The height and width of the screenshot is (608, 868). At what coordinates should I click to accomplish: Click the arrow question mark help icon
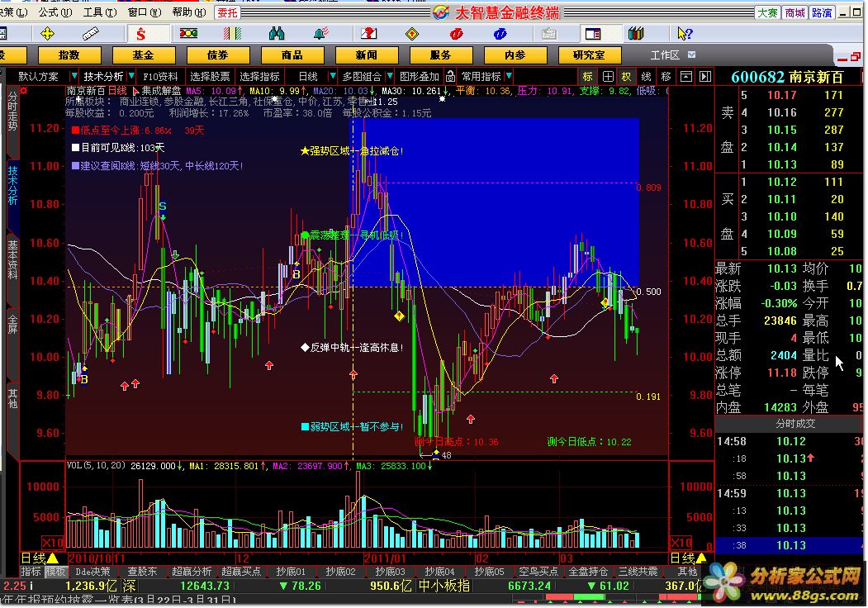(x=685, y=34)
